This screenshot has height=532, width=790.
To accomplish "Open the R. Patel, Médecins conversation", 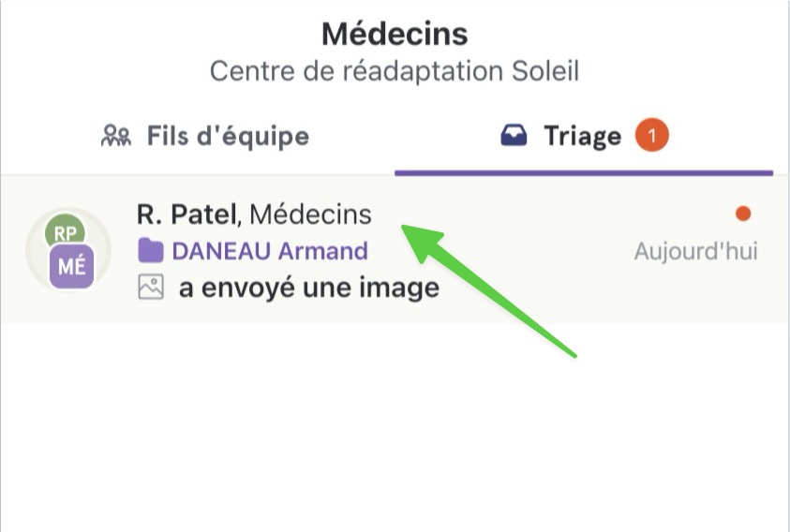I will (x=395, y=250).
